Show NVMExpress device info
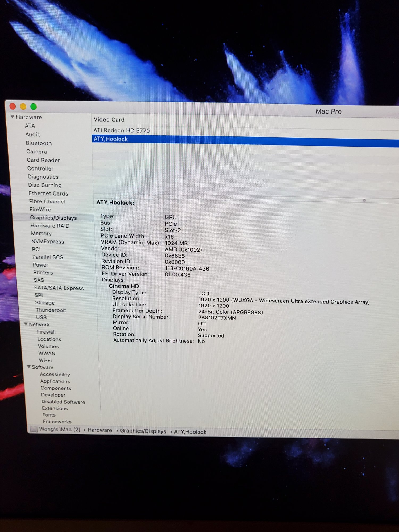This screenshot has height=532, width=399. (x=48, y=242)
